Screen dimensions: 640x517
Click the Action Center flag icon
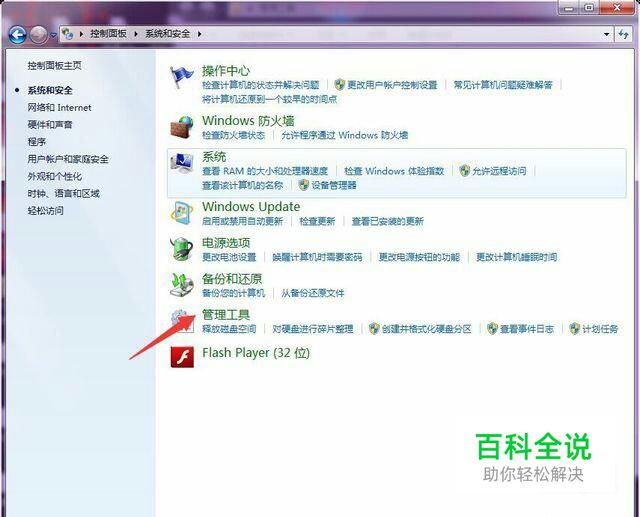(181, 77)
